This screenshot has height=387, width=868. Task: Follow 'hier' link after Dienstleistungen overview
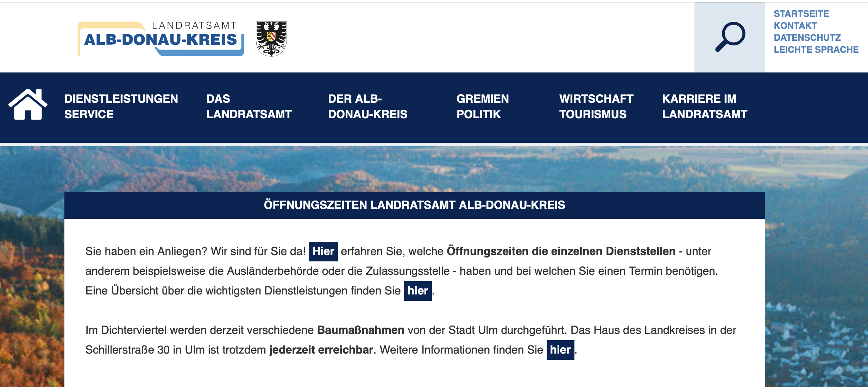(418, 291)
